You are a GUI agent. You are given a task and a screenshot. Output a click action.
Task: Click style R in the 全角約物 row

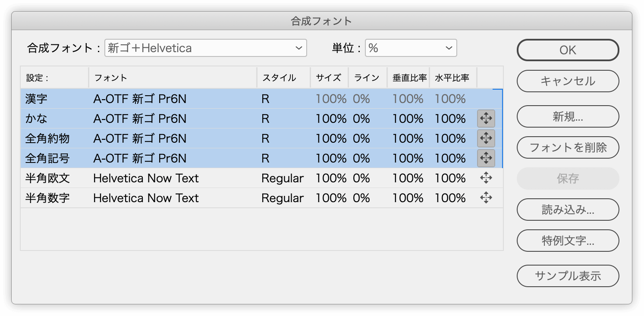click(265, 138)
